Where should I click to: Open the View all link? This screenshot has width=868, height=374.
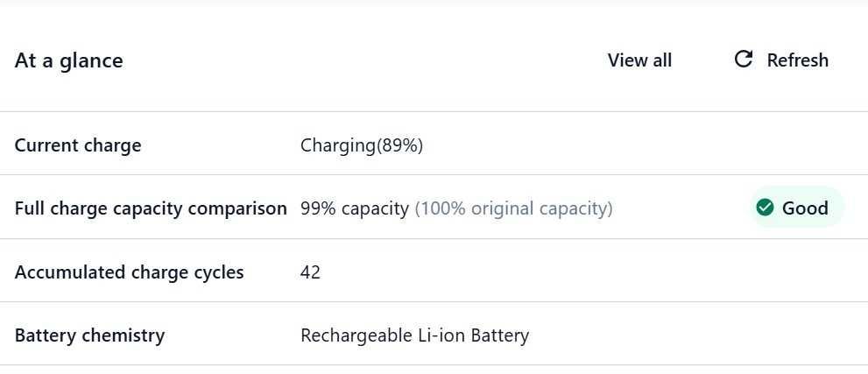pyautogui.click(x=639, y=60)
